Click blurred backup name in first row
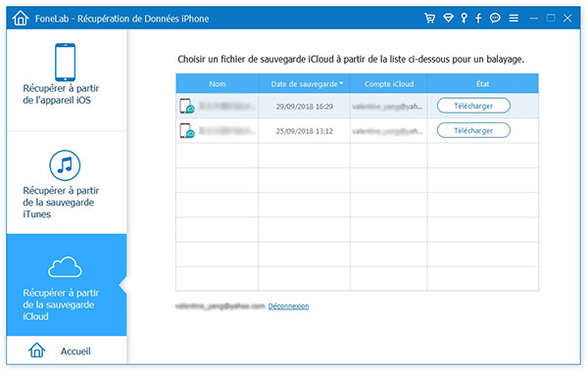This screenshot has width=588, height=372. point(227,107)
